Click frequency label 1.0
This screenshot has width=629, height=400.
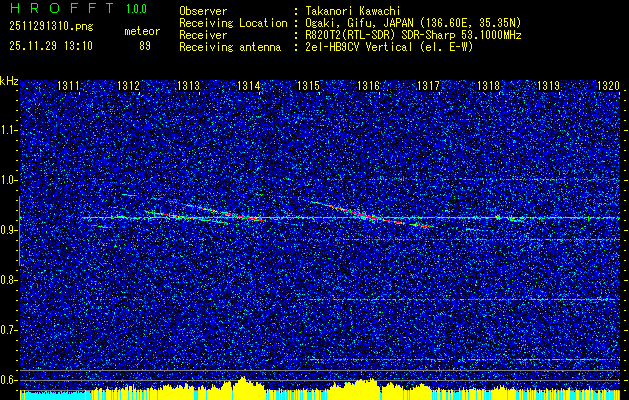point(8,180)
